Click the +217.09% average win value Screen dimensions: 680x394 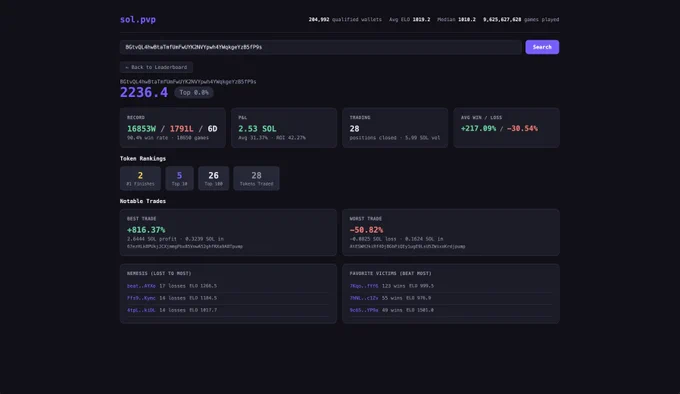tap(478, 129)
